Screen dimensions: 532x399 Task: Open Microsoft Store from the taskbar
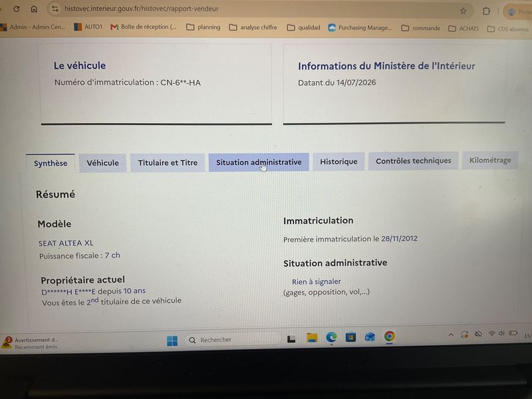click(x=350, y=337)
